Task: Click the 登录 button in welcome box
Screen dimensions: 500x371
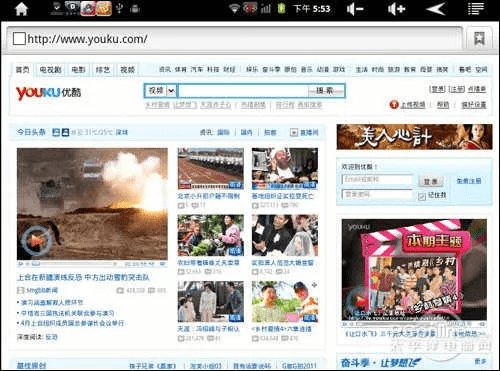Action: tap(431, 181)
